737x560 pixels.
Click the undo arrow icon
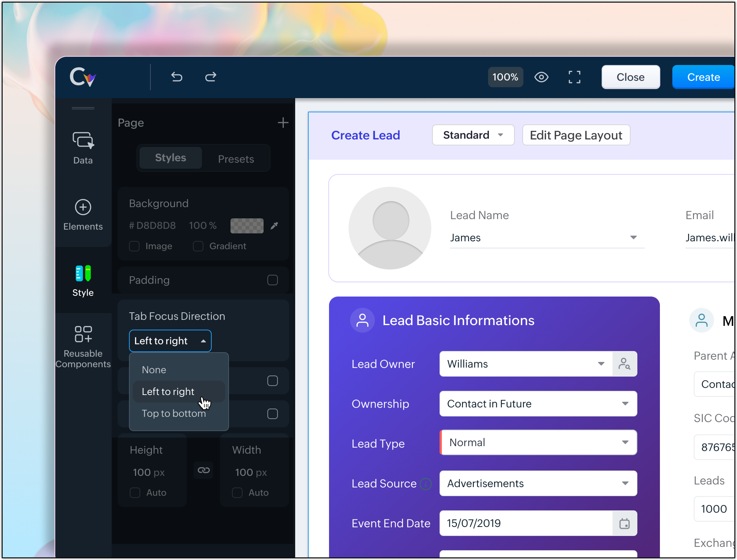tap(177, 77)
